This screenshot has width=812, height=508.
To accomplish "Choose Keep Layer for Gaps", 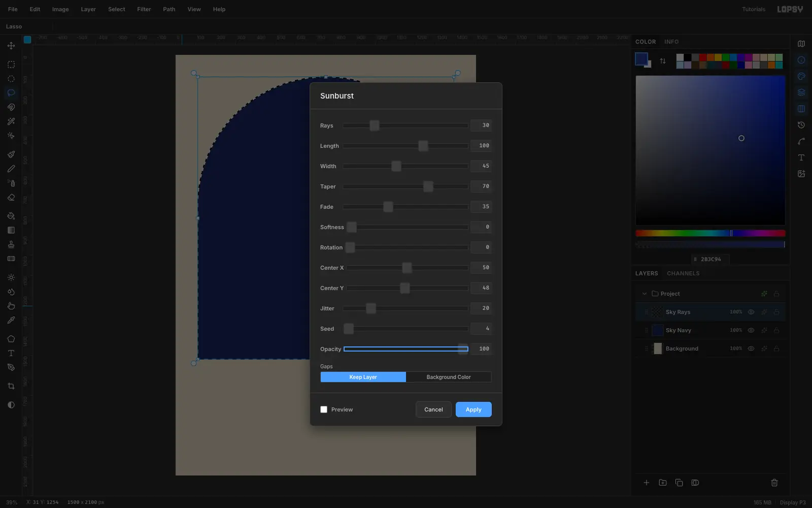I will tap(363, 377).
